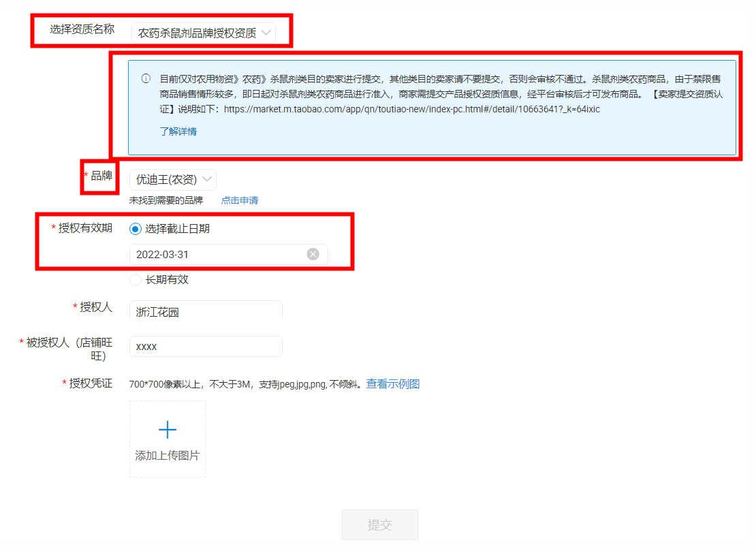
Task: Click the market.m.taobao.com URL in the notice
Action: point(412,109)
